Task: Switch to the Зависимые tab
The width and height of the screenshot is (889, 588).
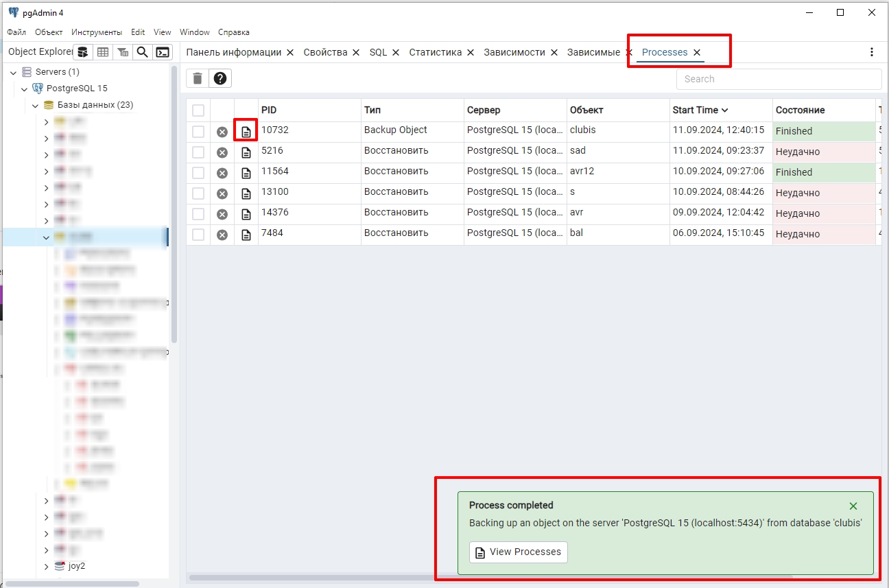Action: pyautogui.click(x=593, y=52)
